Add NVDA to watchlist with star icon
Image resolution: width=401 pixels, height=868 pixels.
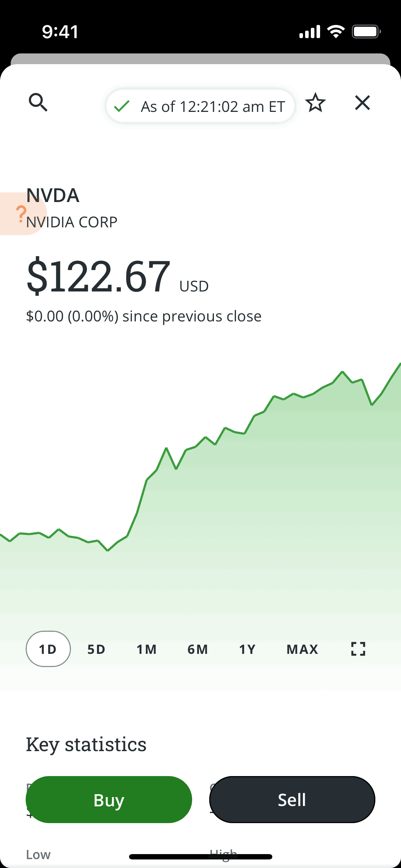(x=315, y=103)
